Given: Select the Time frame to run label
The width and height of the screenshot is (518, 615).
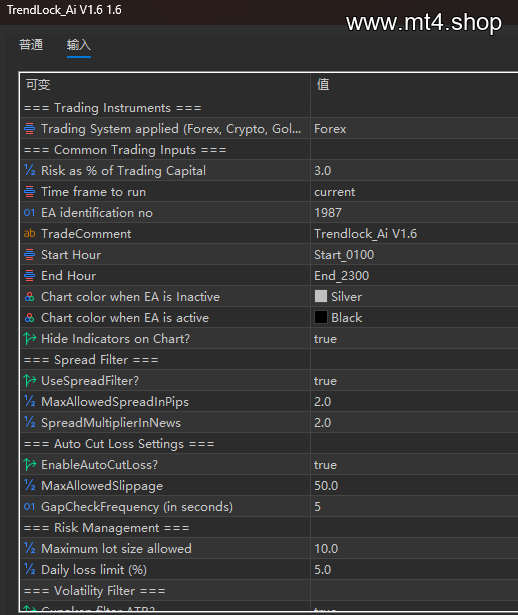Looking at the screenshot, I should point(93,192).
